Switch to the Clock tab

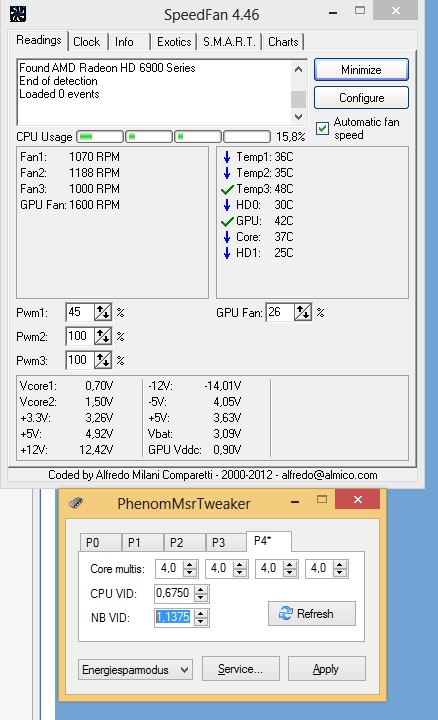click(86, 42)
